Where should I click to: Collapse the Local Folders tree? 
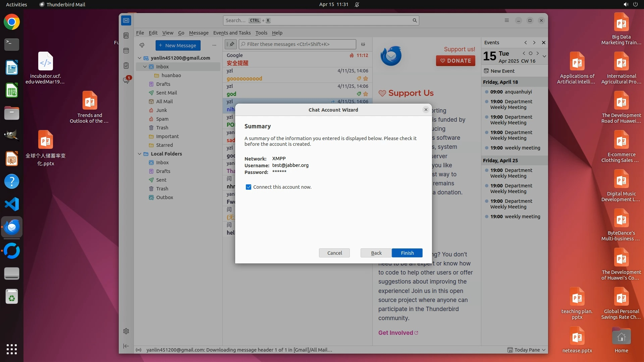tap(140, 154)
